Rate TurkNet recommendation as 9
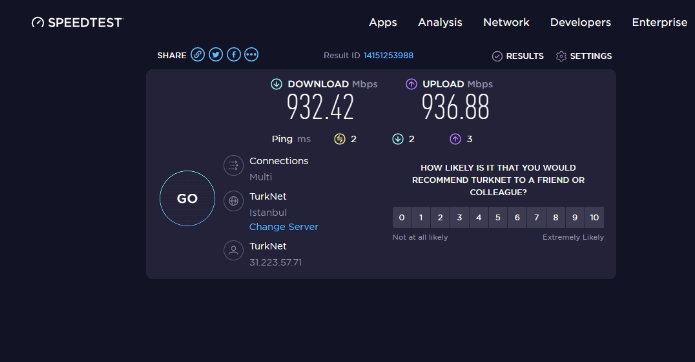Image resolution: width=695 pixels, height=362 pixels. coord(575,218)
